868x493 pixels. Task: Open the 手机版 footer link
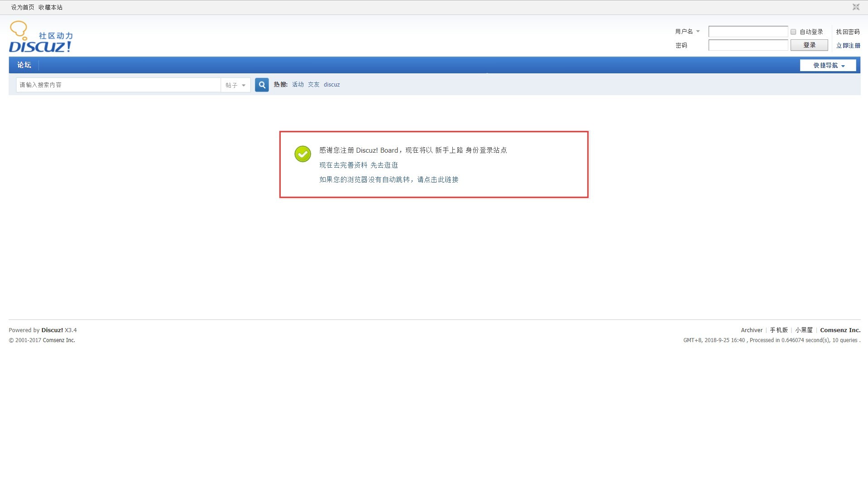point(779,330)
